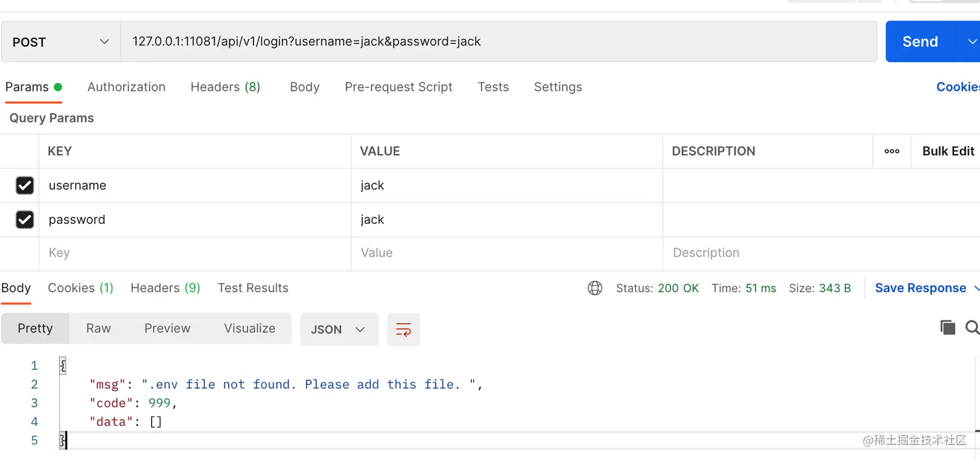
Task: Copy response body with the copy icon
Action: [948, 328]
